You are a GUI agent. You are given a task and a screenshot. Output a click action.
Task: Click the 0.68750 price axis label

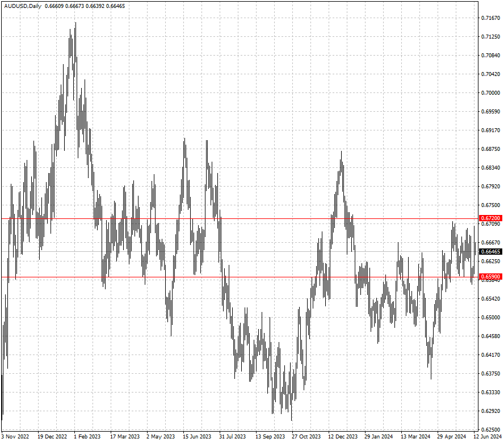[490, 149]
